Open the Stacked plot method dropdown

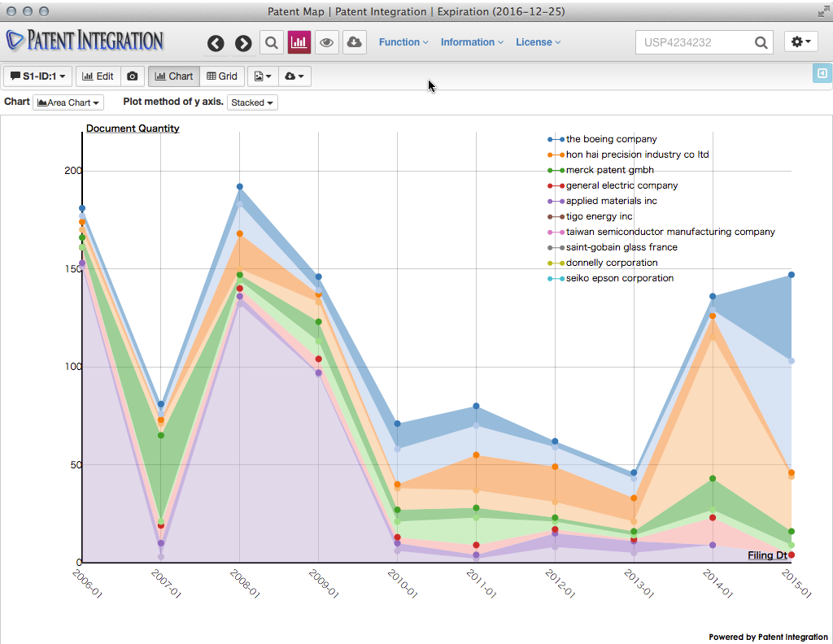pos(252,102)
